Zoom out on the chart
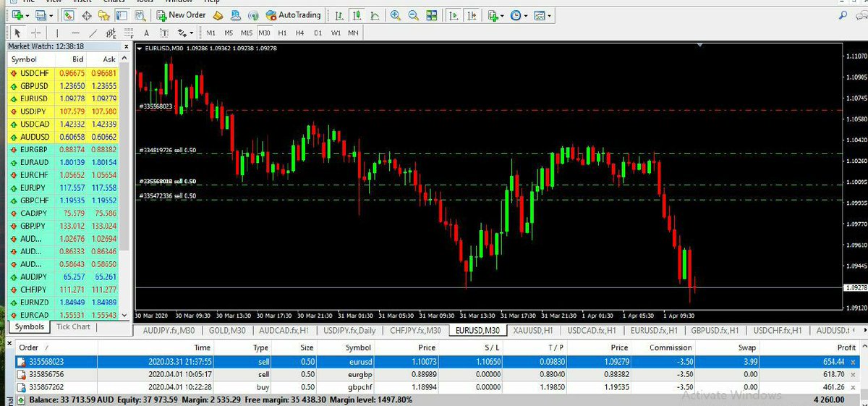This screenshot has width=868, height=406. [413, 15]
